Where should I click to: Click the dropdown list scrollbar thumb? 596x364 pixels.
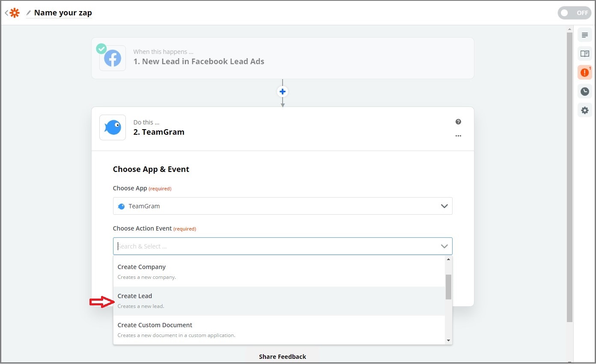coord(448,287)
